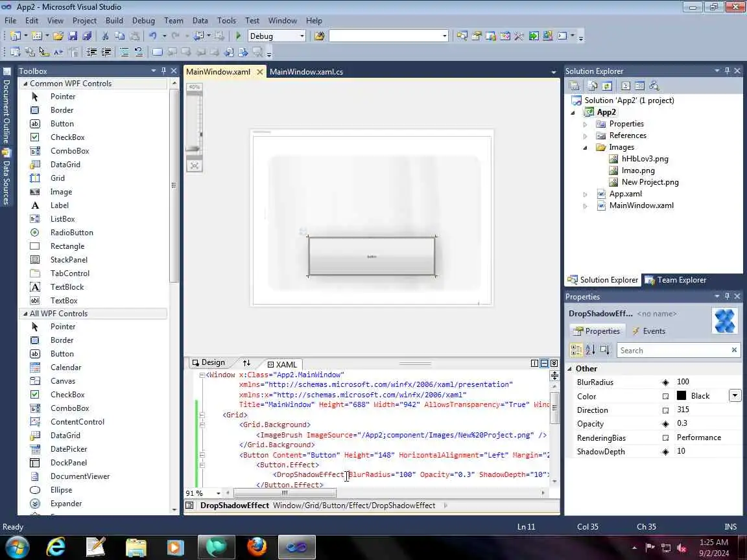
Task: Click Refresh icon in Solution Explorer
Action: (606, 86)
